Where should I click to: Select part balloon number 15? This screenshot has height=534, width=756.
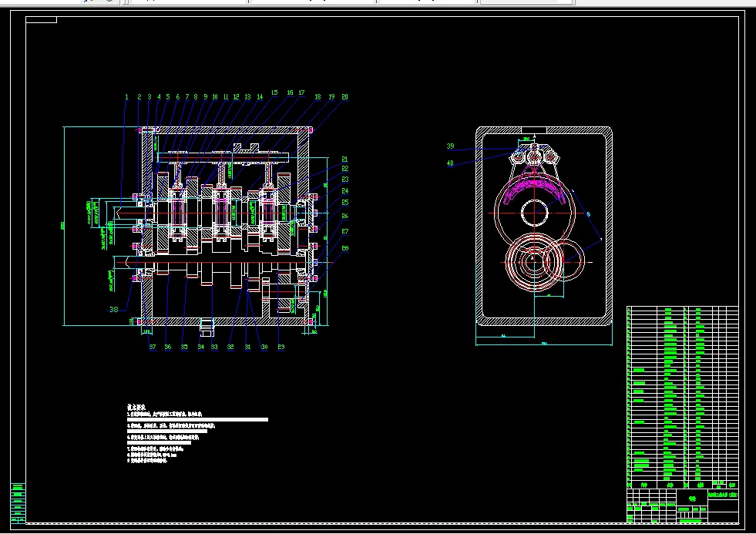pos(274,92)
